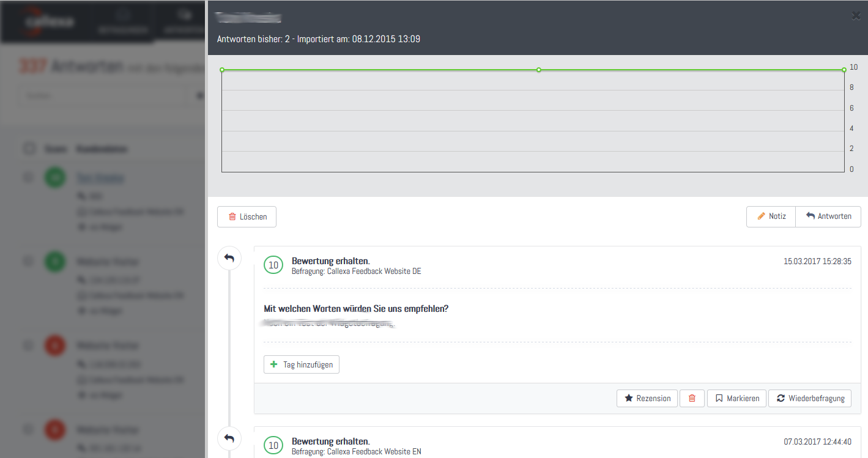Click 'Mit welchen Worten würden Sie uns empfehlen?'
868x458 pixels.
(356, 309)
